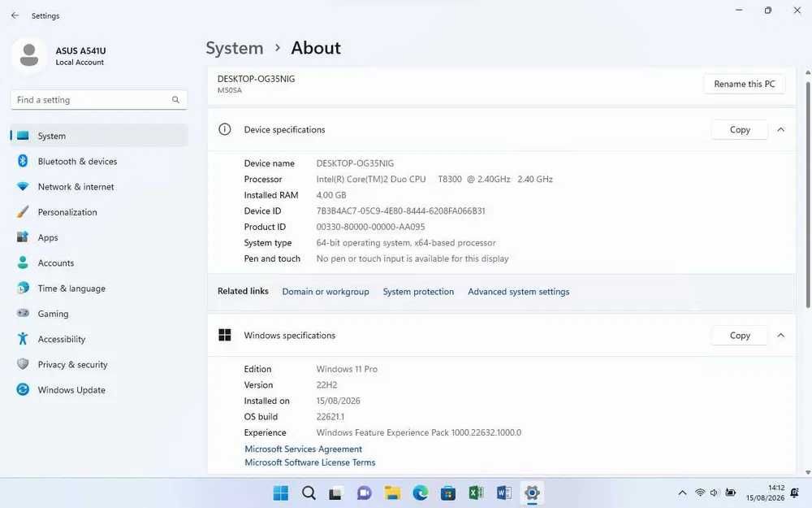Click the Device specifications info icon
This screenshot has height=508, width=812.
coord(225,129)
